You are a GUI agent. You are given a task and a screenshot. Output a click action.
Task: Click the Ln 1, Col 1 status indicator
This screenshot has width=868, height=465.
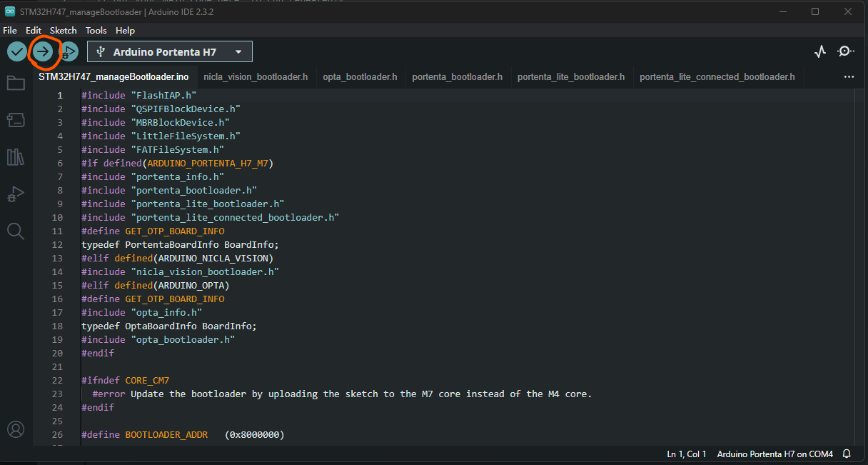(686, 454)
